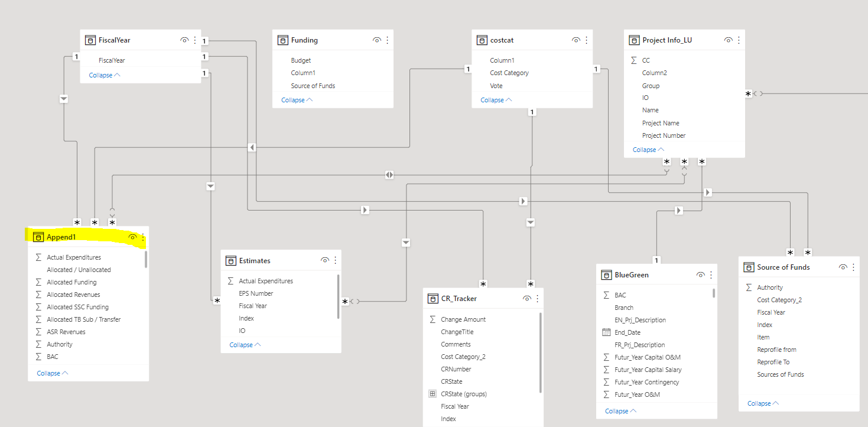Select the Source of Funds field in Funding
This screenshot has height=427, width=868.
point(313,86)
